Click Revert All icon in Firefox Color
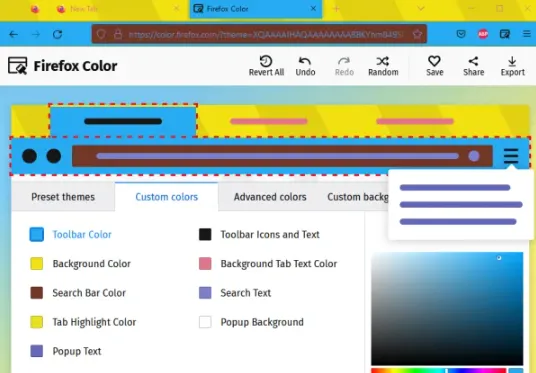The width and height of the screenshot is (536, 373). click(x=266, y=61)
